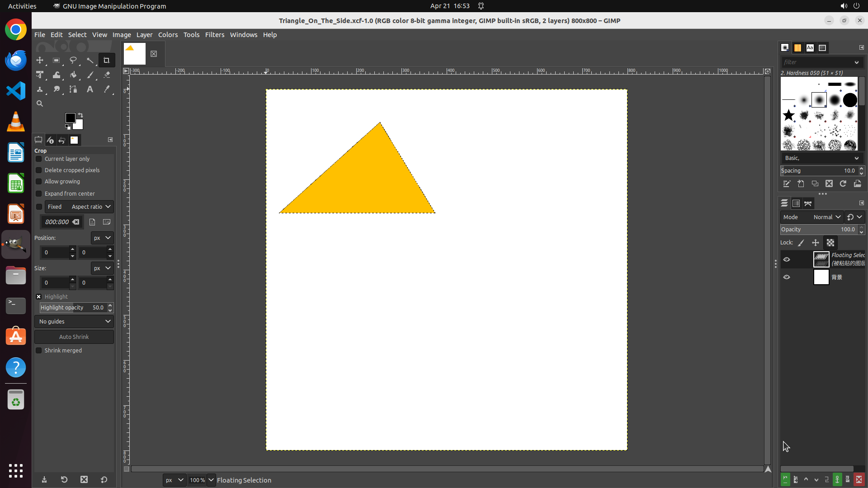Select the Bucket Fill tool

[x=73, y=75]
